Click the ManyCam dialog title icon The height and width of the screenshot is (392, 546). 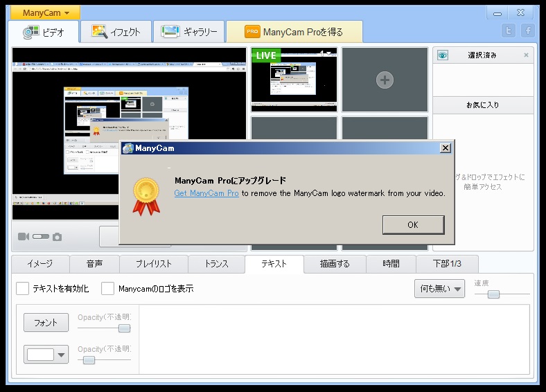click(x=127, y=148)
